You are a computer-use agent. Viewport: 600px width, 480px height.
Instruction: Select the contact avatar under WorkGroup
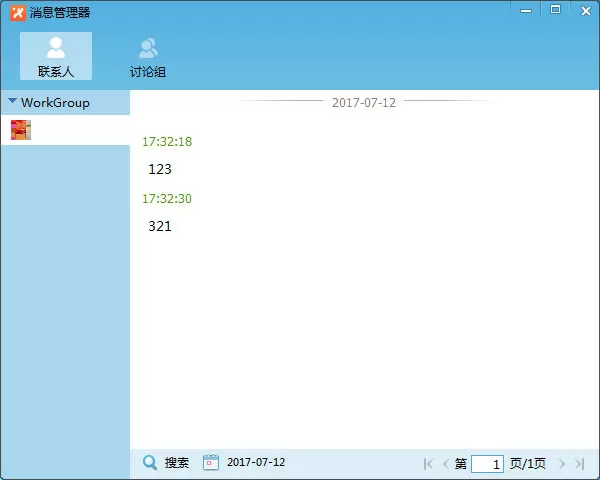point(21,130)
